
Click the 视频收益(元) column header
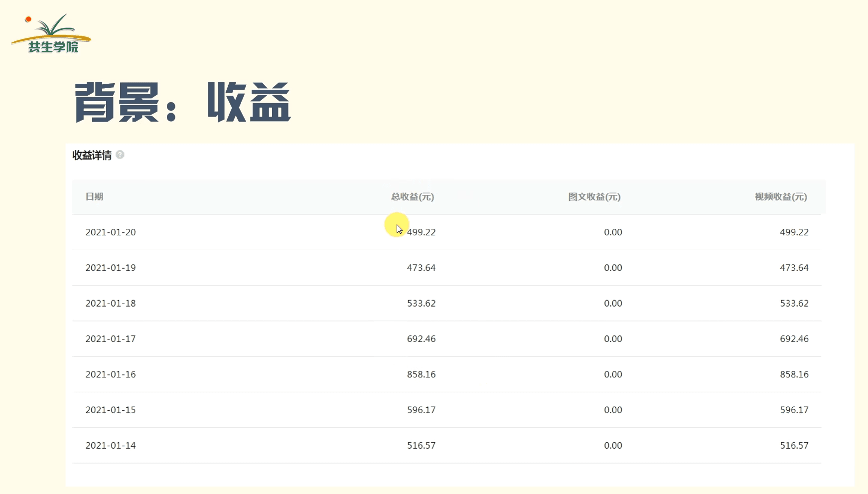pyautogui.click(x=781, y=197)
